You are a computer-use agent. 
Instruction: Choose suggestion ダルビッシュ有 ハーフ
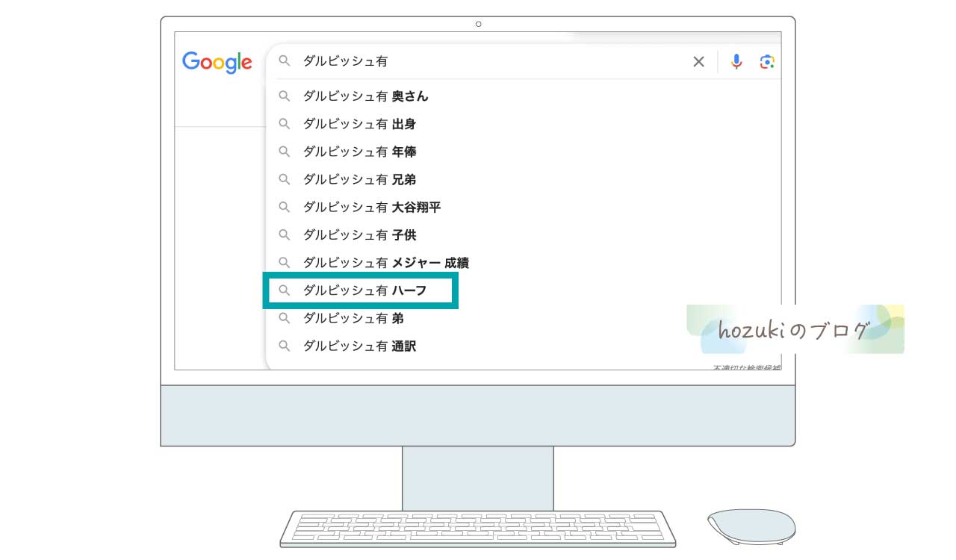(x=524, y=290)
